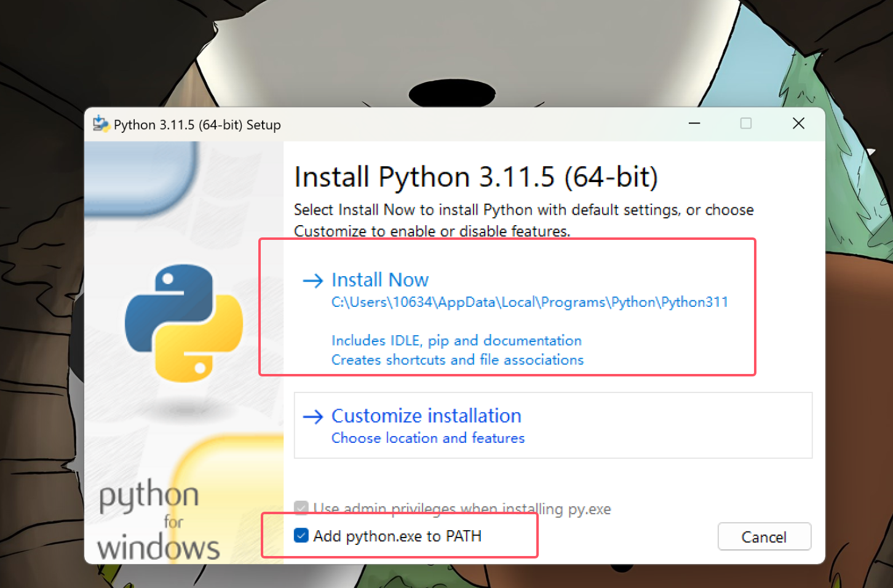Click the 'python for windows' banner text
This screenshot has width=893, height=588.
(158, 520)
